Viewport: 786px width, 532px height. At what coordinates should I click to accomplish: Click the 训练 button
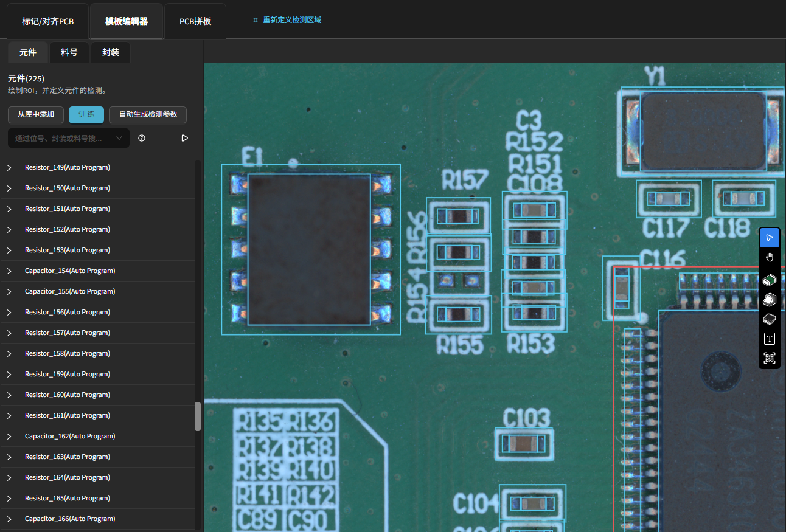[x=86, y=114]
